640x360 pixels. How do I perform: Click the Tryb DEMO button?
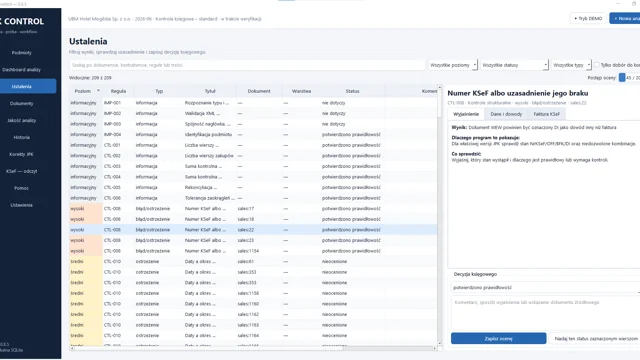tap(588, 18)
